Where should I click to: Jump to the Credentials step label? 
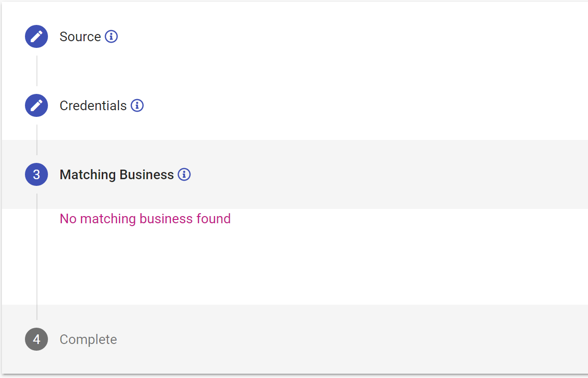point(93,105)
